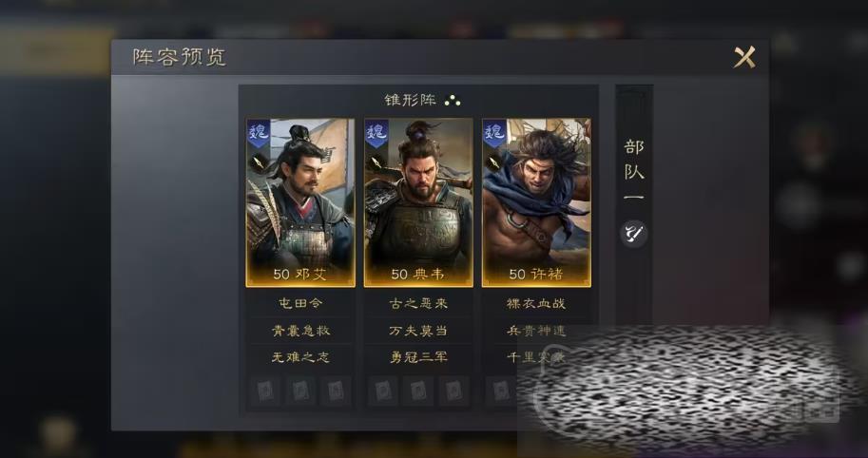Viewport: 868px width, 458px height.
Task: Select the 部队一 team tab
Action: (634, 169)
